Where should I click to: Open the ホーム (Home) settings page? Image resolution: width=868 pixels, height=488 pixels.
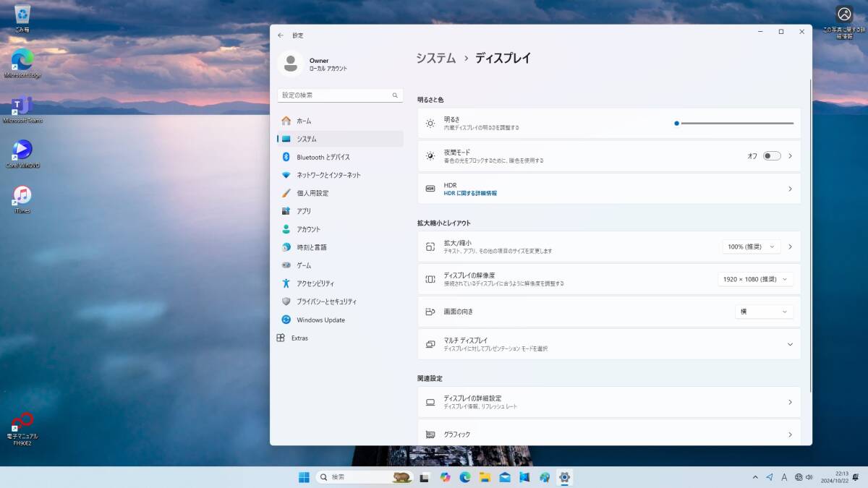[x=340, y=121]
